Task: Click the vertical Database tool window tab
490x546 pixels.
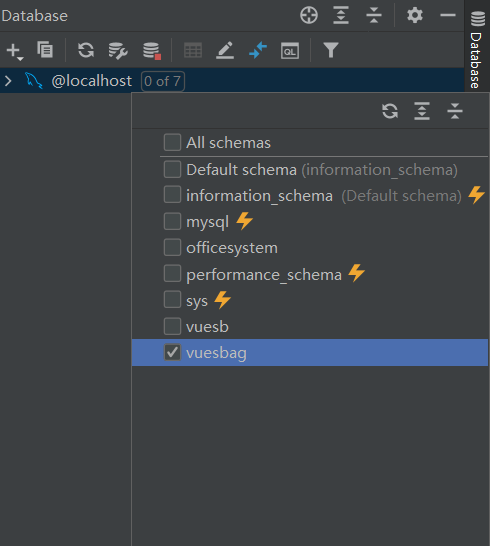Action: coord(477,49)
